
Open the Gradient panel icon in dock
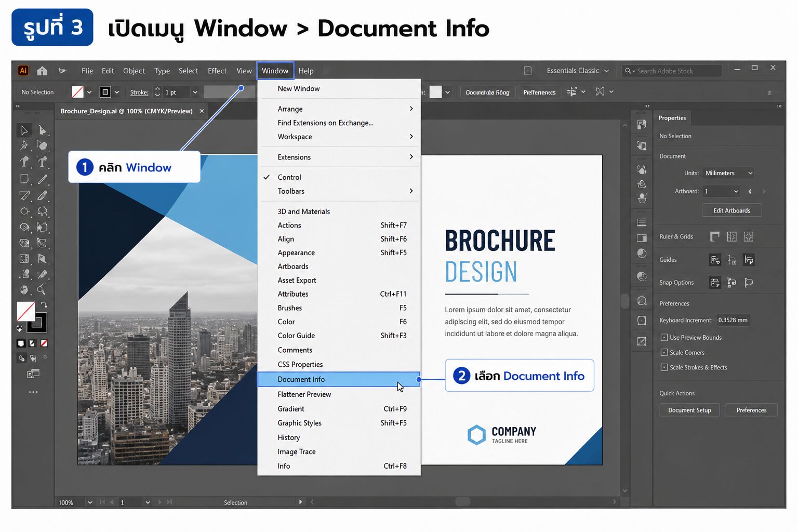[642, 238]
